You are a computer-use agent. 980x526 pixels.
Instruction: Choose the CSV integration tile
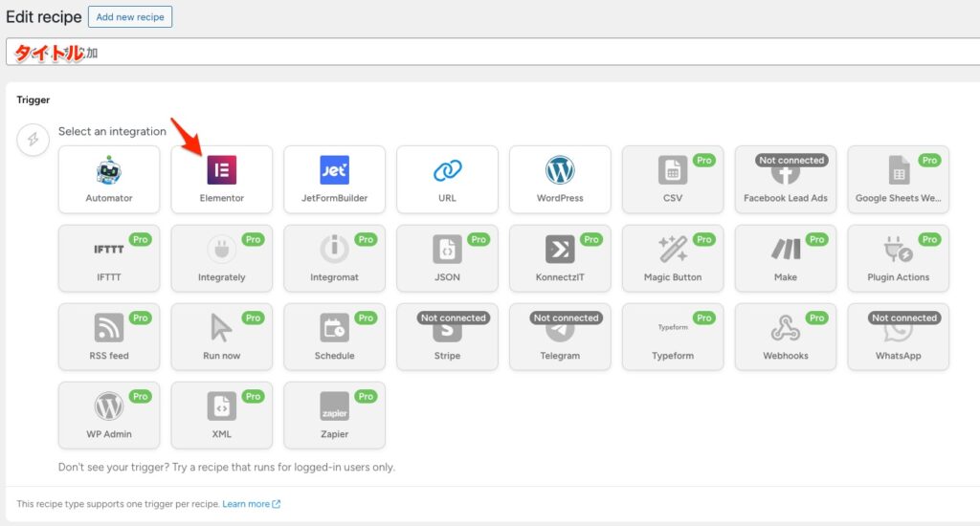673,179
